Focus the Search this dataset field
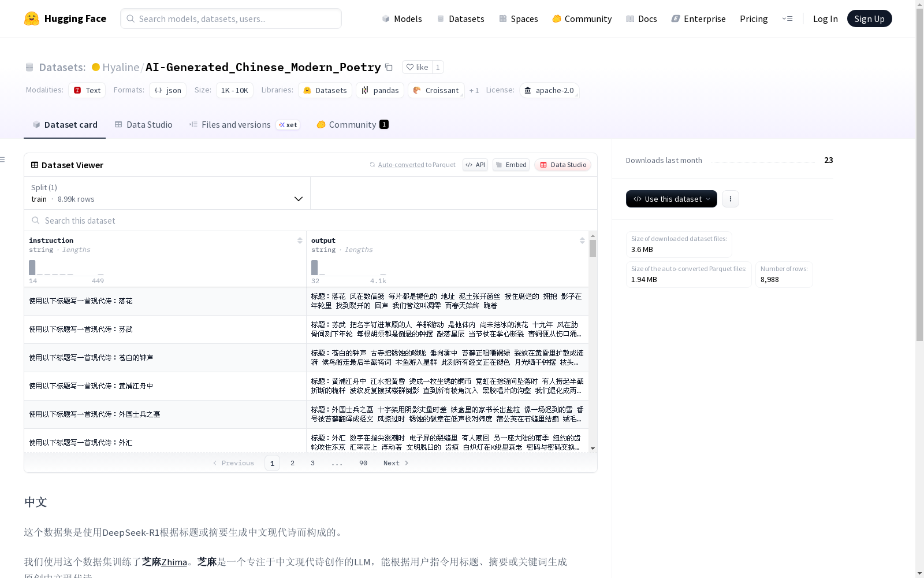This screenshot has height=578, width=924. click(311, 220)
